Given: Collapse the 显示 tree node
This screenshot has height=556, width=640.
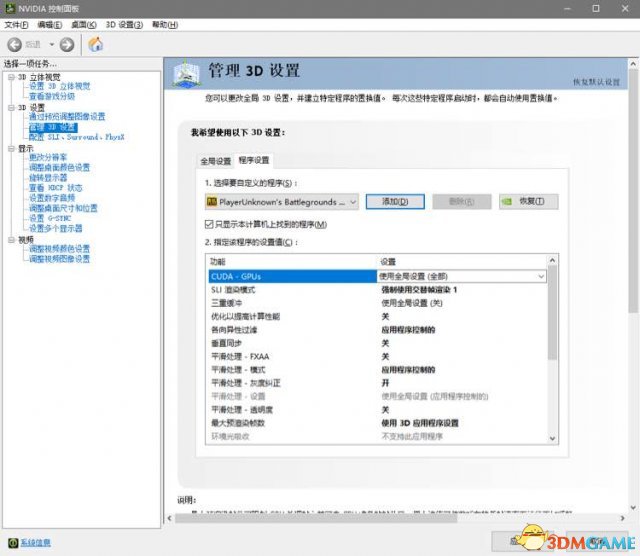Looking at the screenshot, I should [x=11, y=149].
